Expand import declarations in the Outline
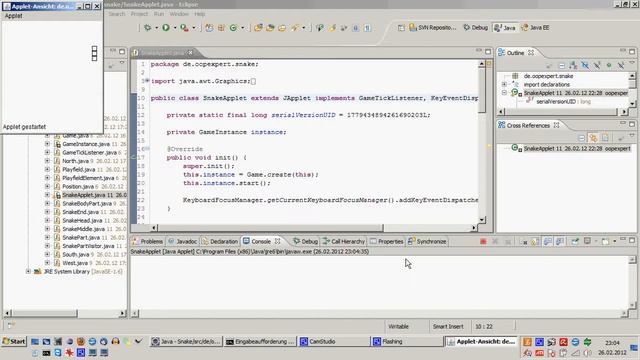The height and width of the screenshot is (360, 640). [x=504, y=84]
